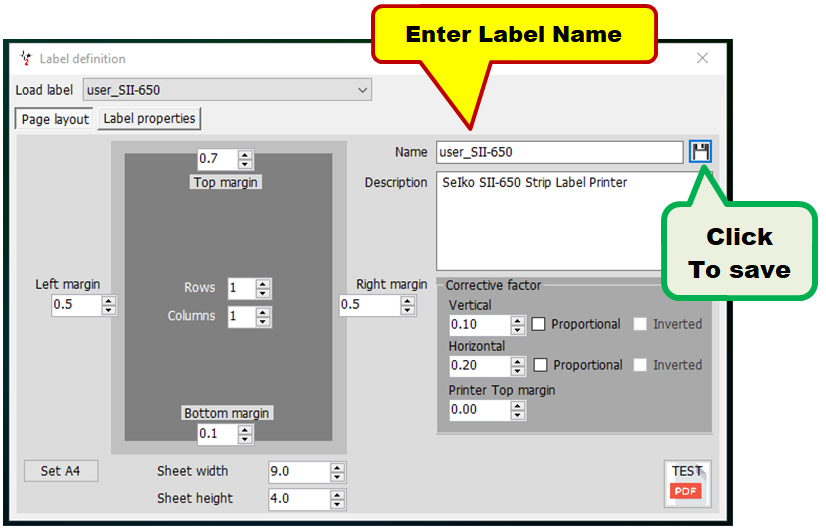Decrease Bottom margin with down arrow
This screenshot has height=530, width=826.
(x=245, y=439)
